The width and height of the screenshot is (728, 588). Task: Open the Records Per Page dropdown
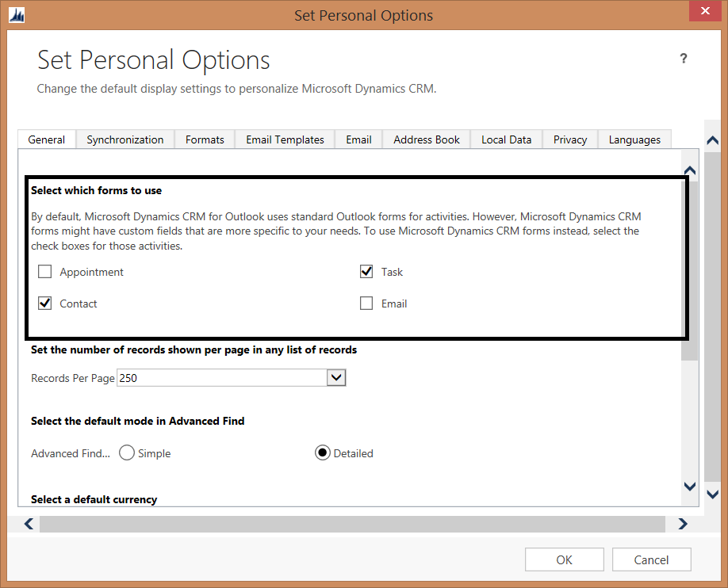tap(336, 377)
